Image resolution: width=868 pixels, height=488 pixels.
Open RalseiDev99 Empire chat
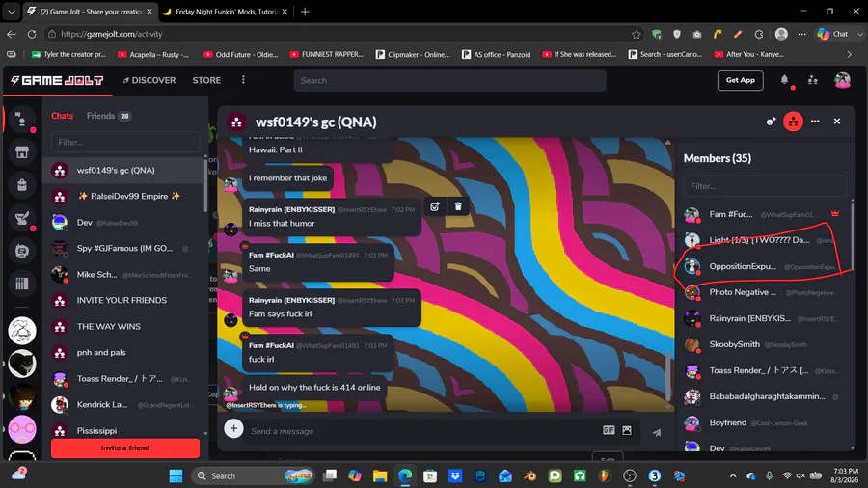coord(122,196)
